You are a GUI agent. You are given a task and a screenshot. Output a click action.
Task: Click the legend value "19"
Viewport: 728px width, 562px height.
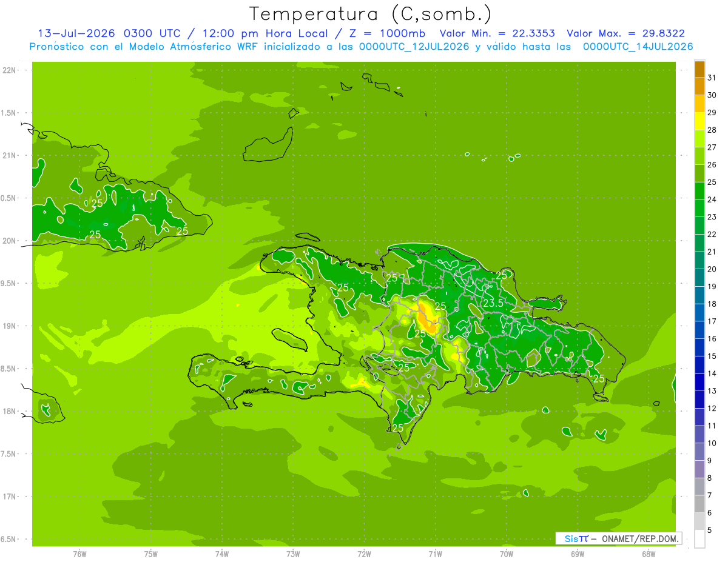click(x=712, y=286)
